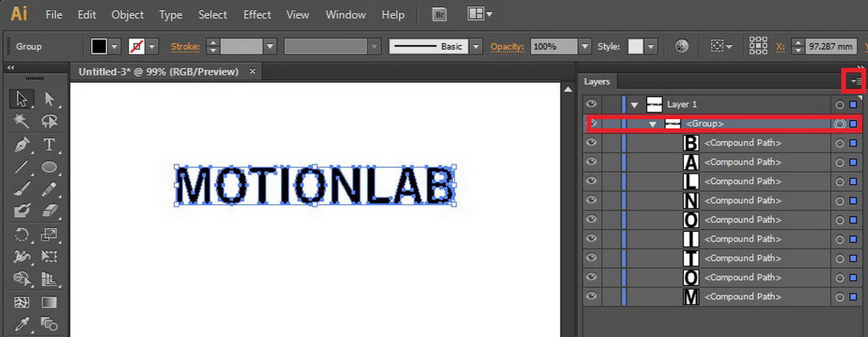Select the Selection tool (black arrow)

[22, 99]
